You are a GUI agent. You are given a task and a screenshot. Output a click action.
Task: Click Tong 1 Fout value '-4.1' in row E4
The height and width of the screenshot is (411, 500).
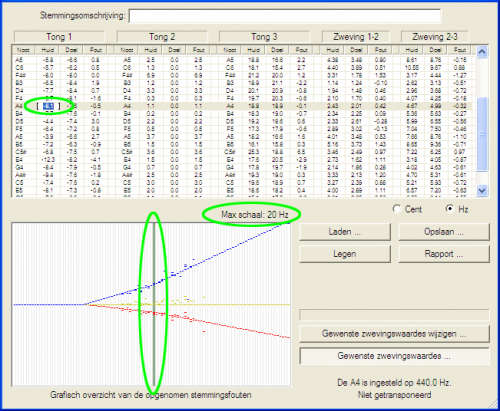tap(95, 160)
